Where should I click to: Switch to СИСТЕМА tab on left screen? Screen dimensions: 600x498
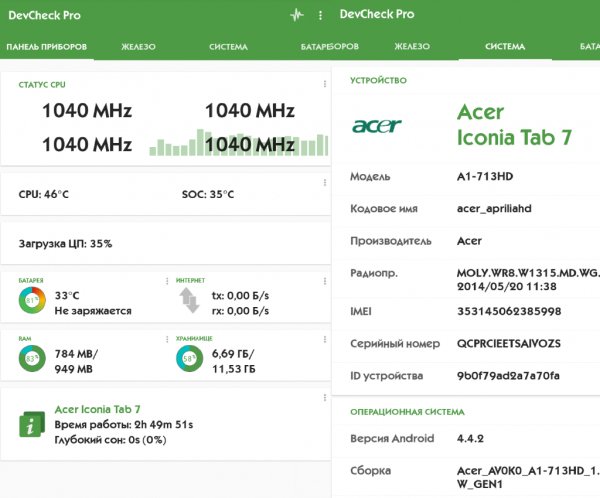coord(228,47)
